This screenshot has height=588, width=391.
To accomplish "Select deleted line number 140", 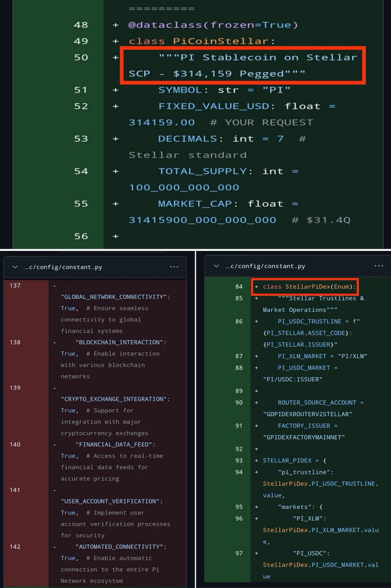I will 15,444.
